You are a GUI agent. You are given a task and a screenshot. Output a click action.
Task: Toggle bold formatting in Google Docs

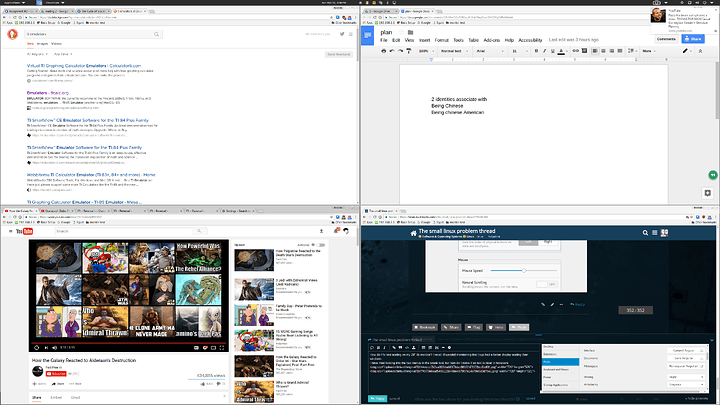point(536,51)
